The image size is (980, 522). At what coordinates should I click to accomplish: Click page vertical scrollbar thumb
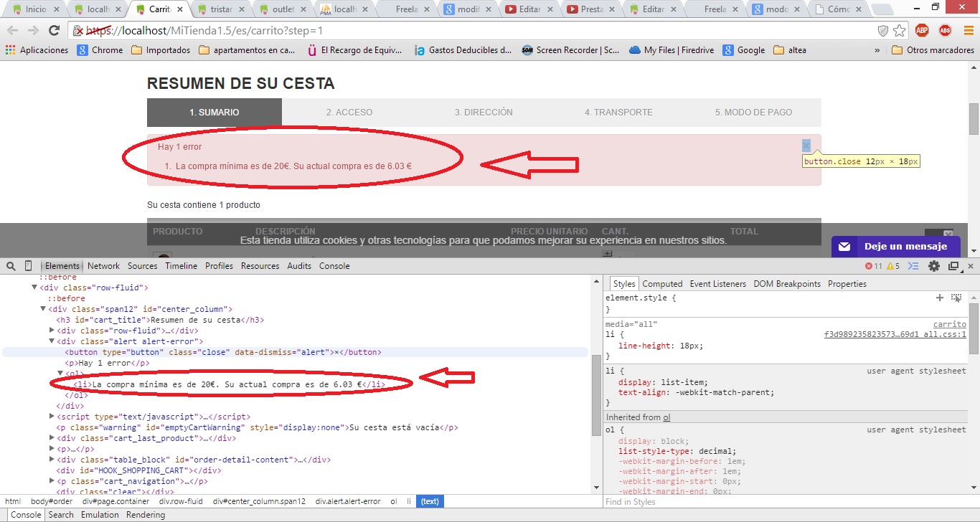click(x=974, y=119)
